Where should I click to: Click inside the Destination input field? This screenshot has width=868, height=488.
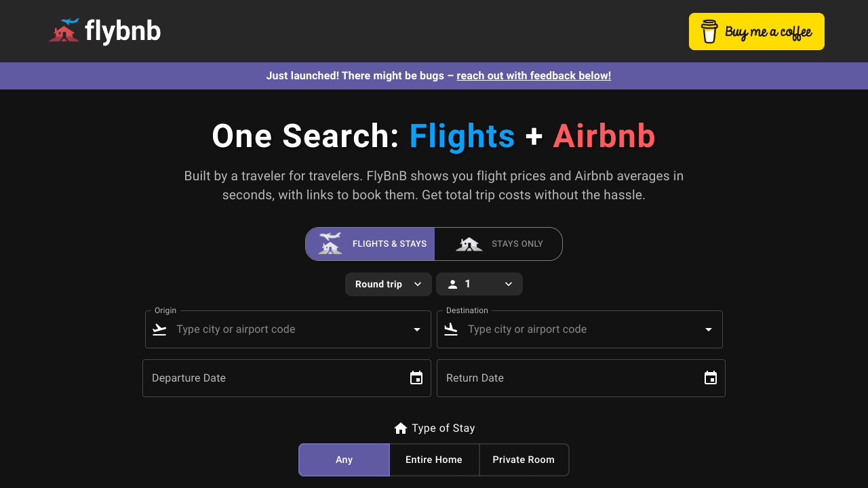tap(576, 329)
